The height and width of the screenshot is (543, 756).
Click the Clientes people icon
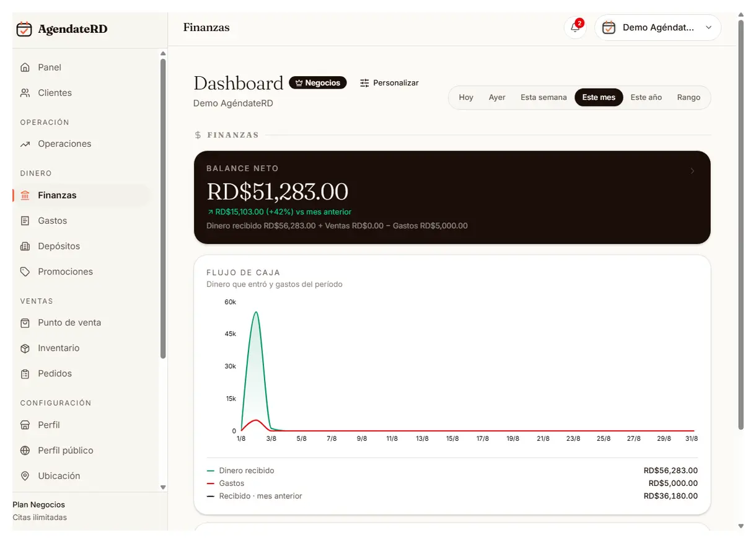25,92
